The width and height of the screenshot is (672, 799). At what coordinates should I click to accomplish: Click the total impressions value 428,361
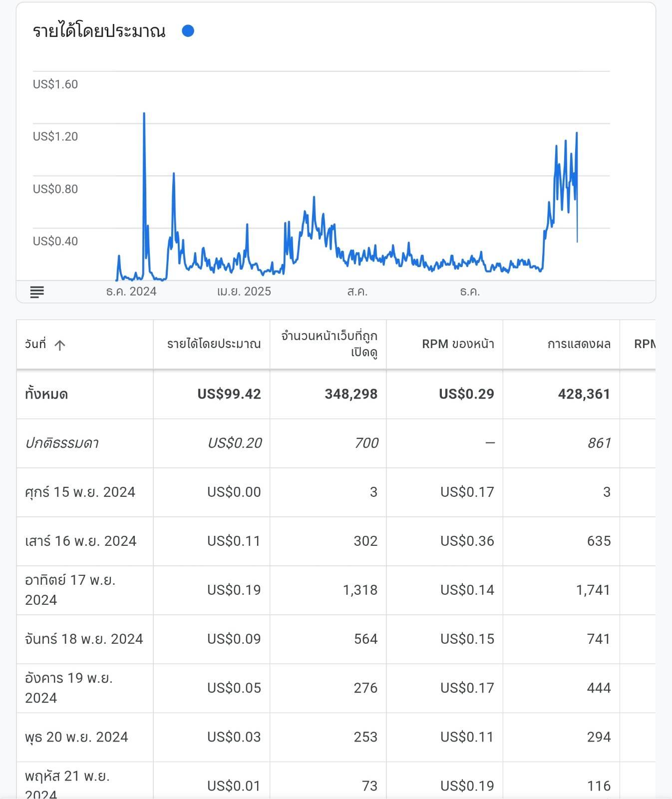(x=584, y=394)
